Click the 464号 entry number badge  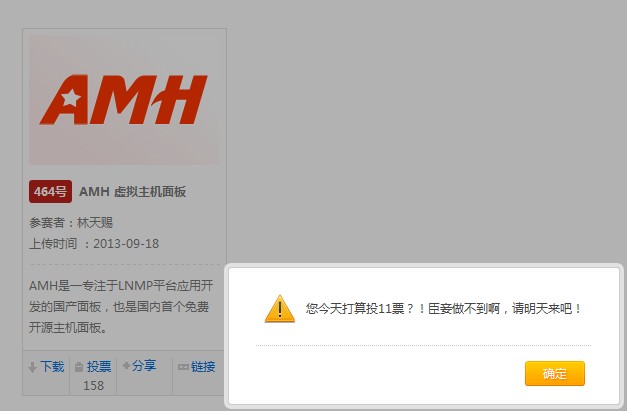pyautogui.click(x=50, y=192)
